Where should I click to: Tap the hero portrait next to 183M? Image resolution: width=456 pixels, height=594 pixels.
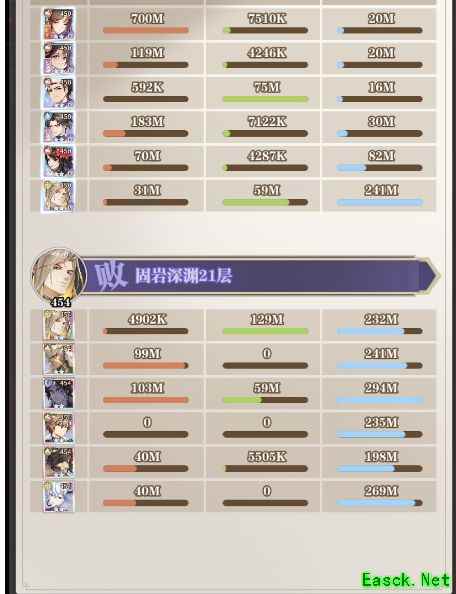point(58,127)
